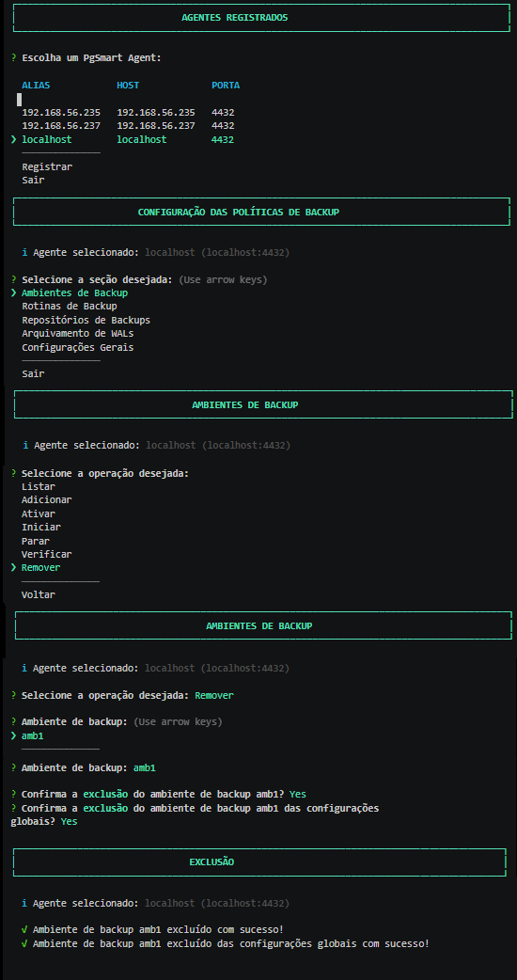
Task: Click the Use arrow keys hint beside seção desejada
Action: pyautogui.click(x=223, y=280)
